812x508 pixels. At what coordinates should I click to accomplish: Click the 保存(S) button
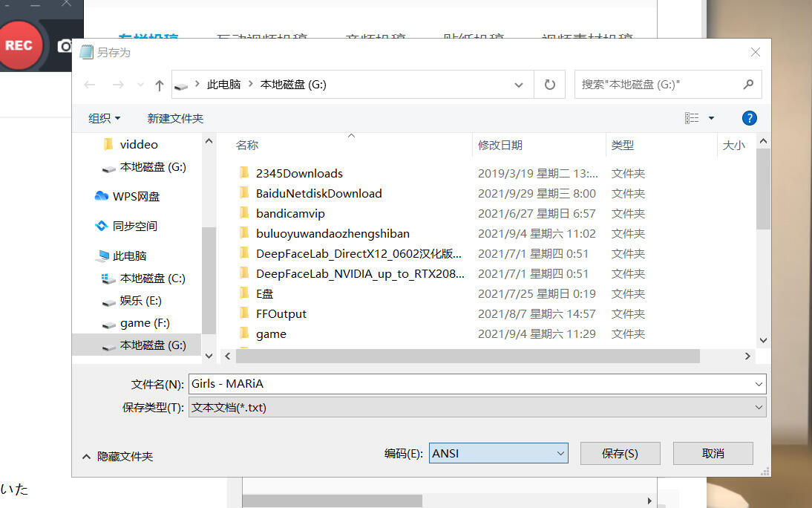pyautogui.click(x=620, y=454)
